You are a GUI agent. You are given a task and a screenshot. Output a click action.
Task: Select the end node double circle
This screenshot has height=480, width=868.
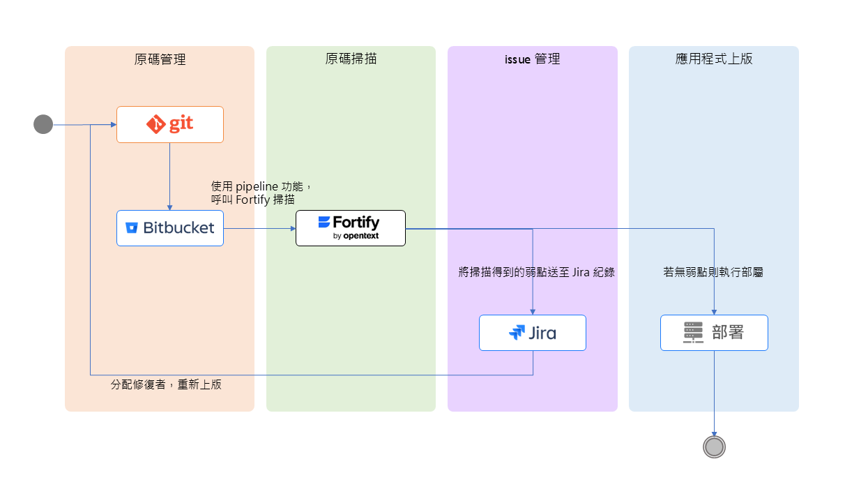tap(714, 447)
